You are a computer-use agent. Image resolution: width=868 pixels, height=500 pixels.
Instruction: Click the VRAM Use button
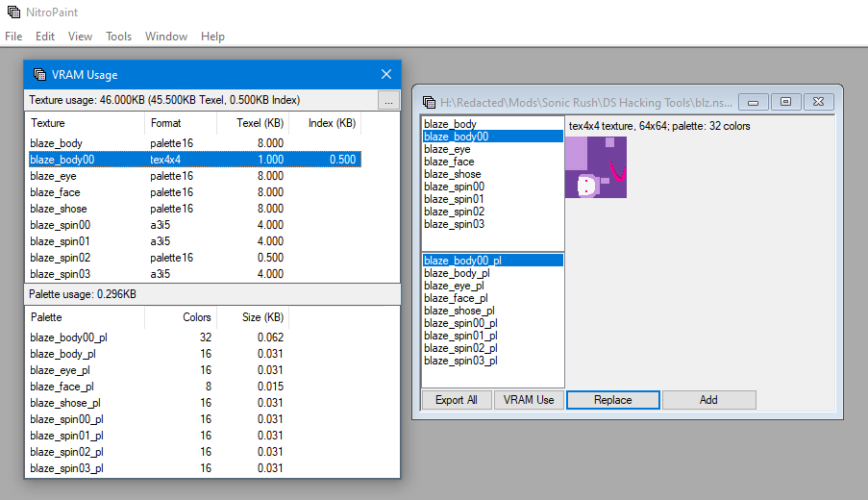pos(529,400)
